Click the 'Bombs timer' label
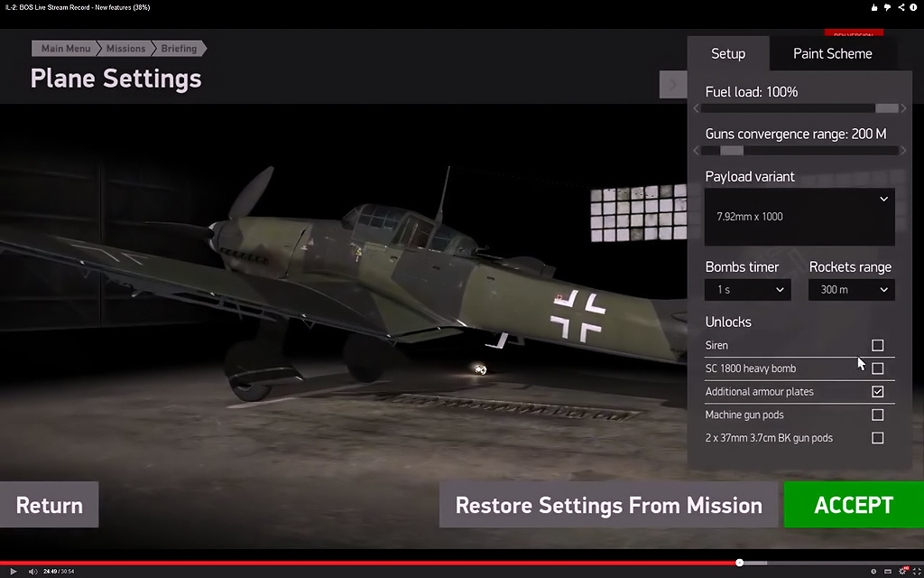Viewport: 924px width, 578px height. pyautogui.click(x=742, y=267)
